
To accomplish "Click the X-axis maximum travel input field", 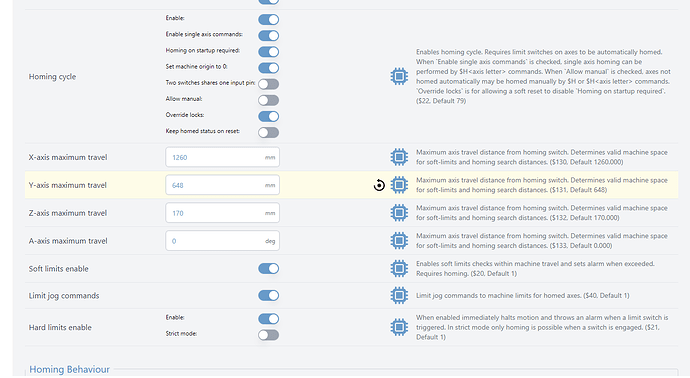I will tap(222, 157).
